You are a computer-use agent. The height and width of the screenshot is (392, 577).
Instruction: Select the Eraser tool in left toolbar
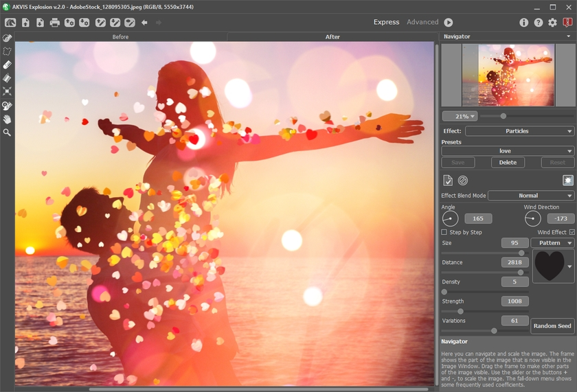tap(7, 65)
